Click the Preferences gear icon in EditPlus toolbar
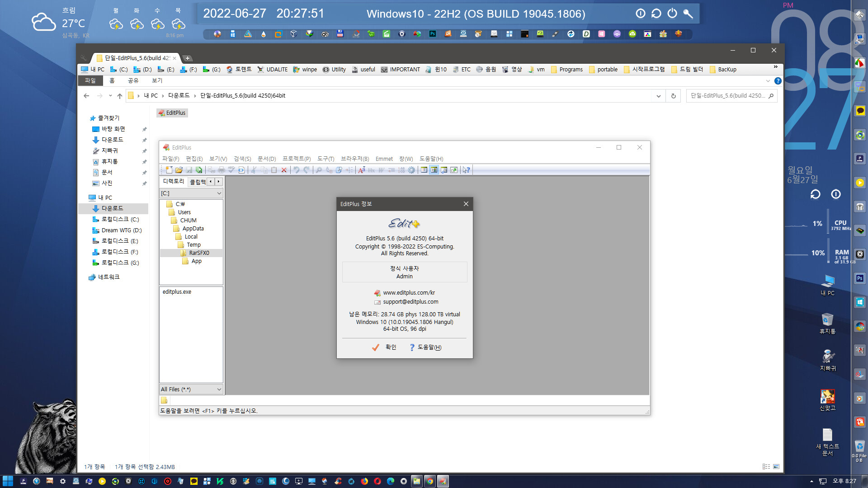 [411, 170]
